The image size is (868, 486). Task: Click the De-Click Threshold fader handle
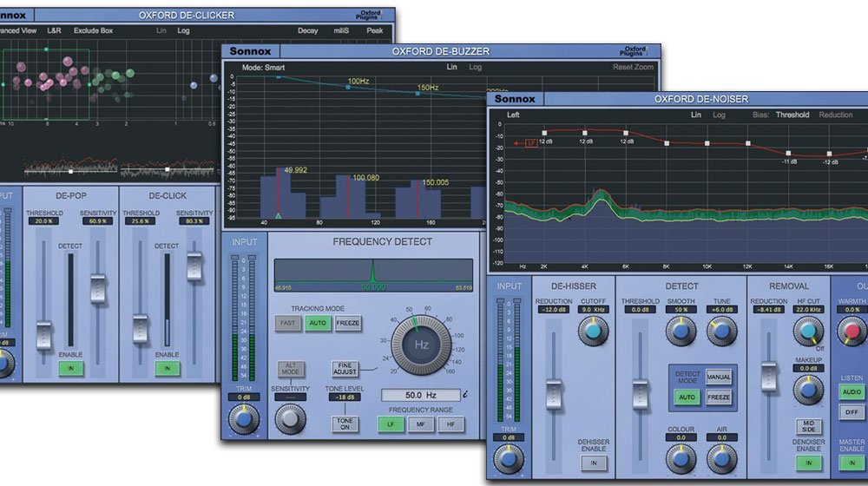click(x=140, y=329)
